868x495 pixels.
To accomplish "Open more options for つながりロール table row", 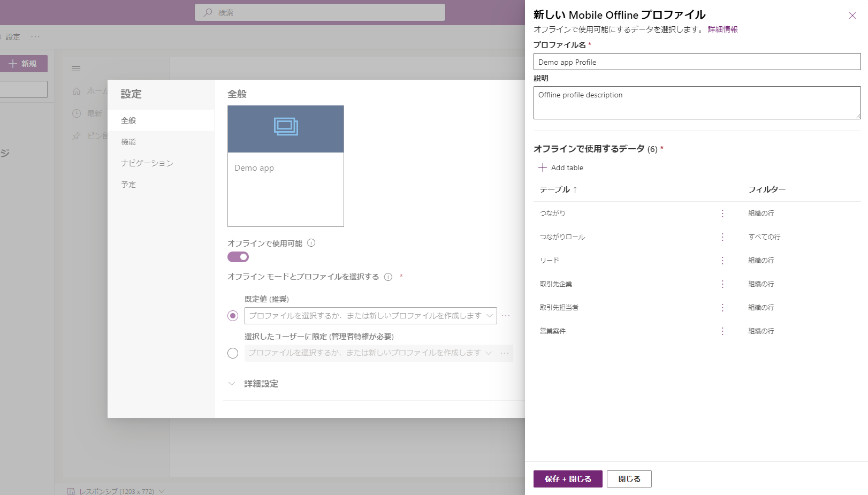I will tap(722, 237).
